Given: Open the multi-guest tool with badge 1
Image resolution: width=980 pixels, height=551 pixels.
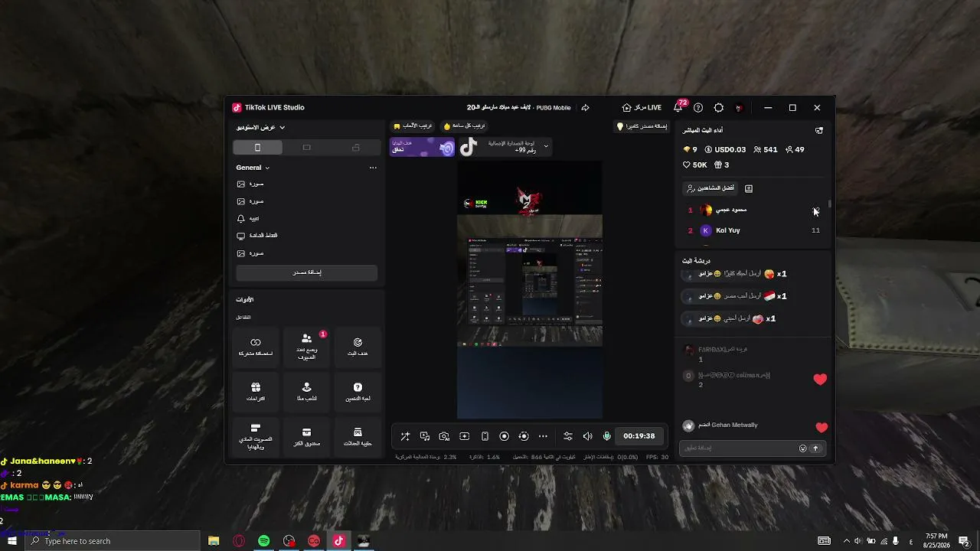Looking at the screenshot, I should coord(306,347).
